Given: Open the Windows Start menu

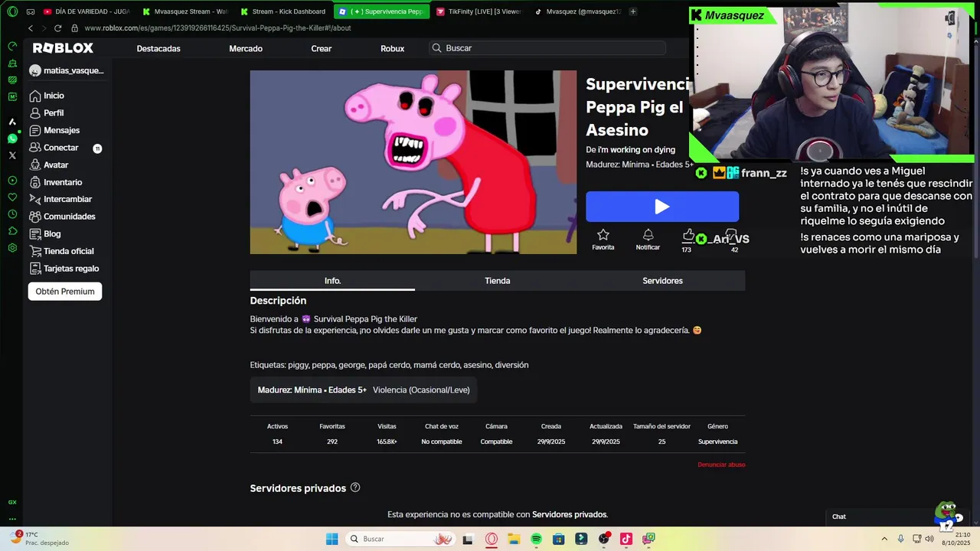Looking at the screenshot, I should point(332,539).
